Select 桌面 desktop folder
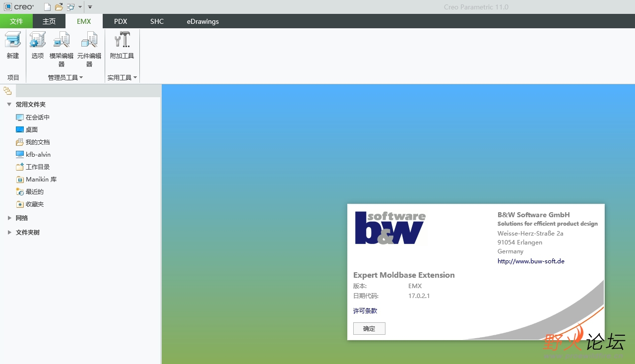This screenshot has width=635, height=364. click(27, 130)
